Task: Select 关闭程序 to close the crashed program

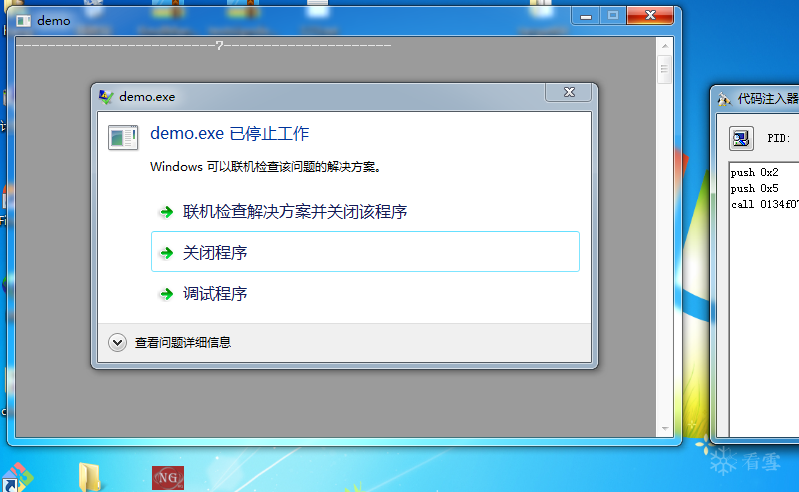Action: point(365,252)
